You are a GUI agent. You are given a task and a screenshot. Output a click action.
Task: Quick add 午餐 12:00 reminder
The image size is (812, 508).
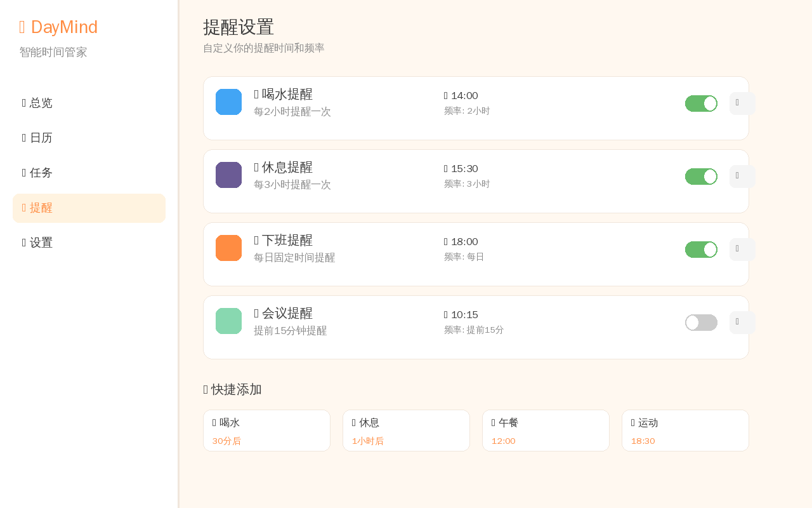coord(546,431)
